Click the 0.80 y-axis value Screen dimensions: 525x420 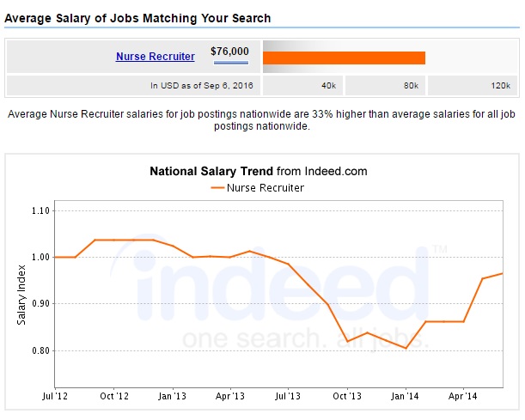(x=40, y=350)
